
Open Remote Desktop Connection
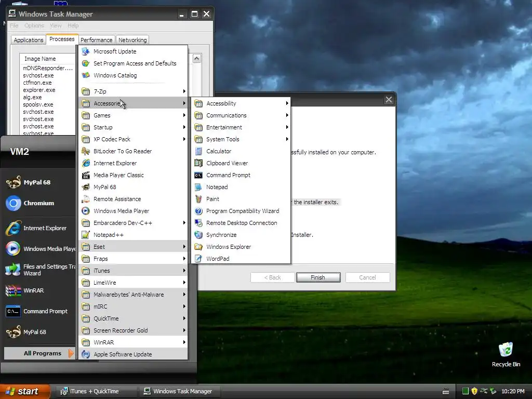pyautogui.click(x=241, y=223)
